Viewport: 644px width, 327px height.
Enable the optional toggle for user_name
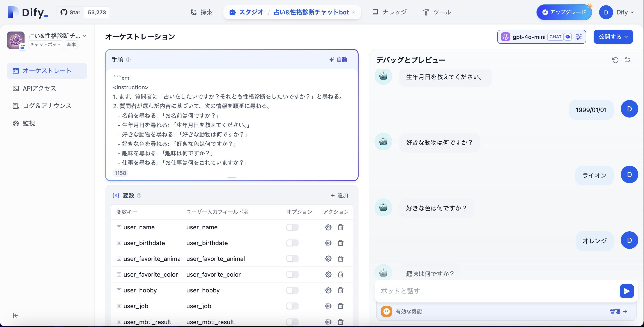point(292,227)
